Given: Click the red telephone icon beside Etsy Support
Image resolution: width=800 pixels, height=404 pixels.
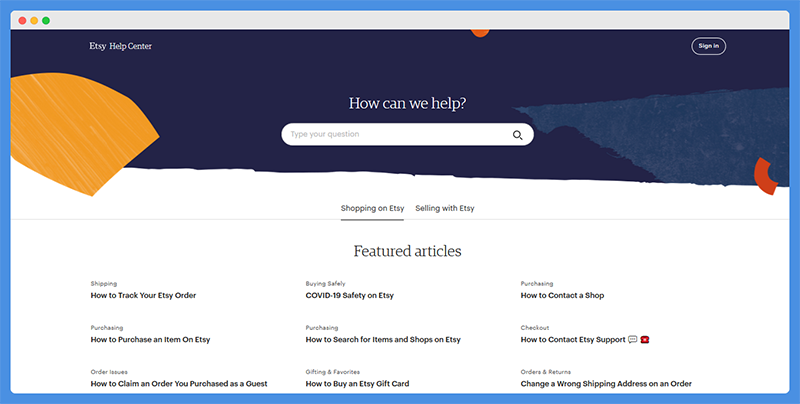Looking at the screenshot, I should pos(645,339).
